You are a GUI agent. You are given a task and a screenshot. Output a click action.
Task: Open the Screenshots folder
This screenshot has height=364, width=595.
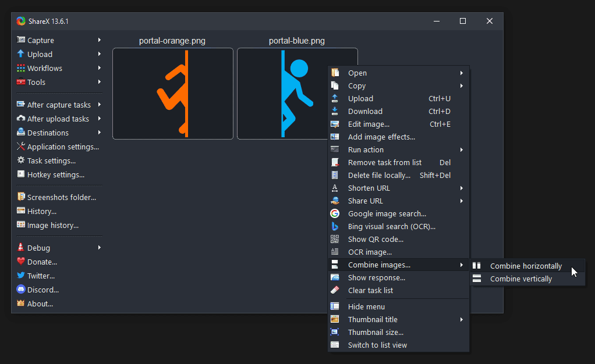[x=61, y=197]
